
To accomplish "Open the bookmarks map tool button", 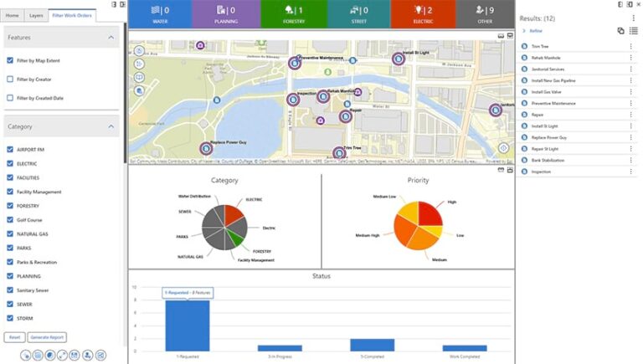I will [x=139, y=78].
